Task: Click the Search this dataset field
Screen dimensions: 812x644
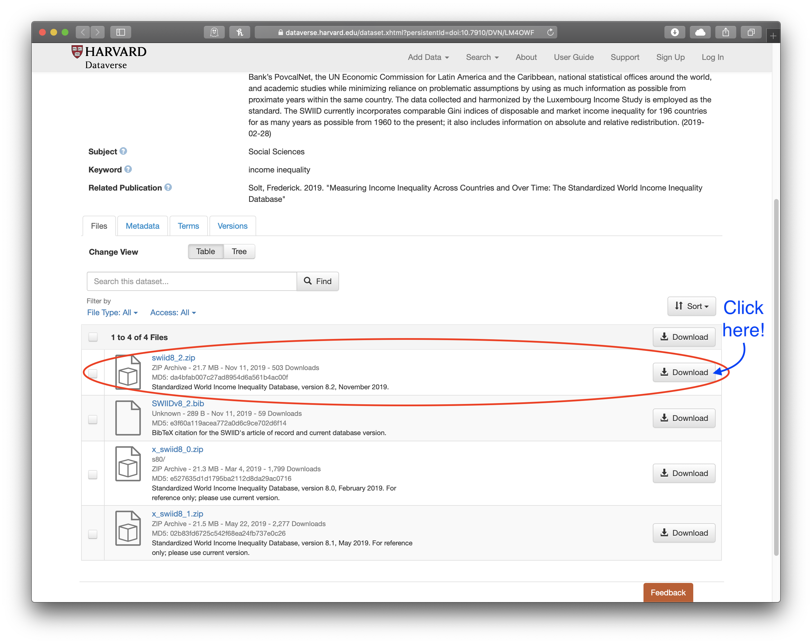Action: tap(192, 281)
